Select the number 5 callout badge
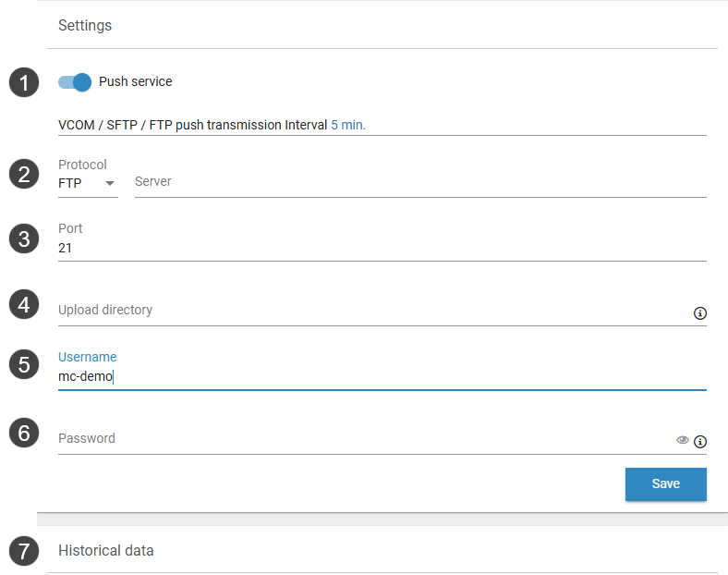The height and width of the screenshot is (575, 728). [x=24, y=364]
